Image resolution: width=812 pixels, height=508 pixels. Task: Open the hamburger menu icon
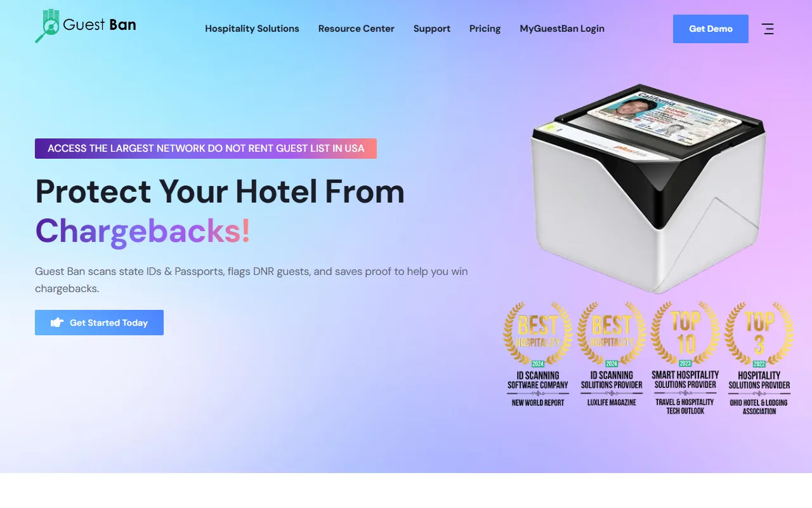768,29
